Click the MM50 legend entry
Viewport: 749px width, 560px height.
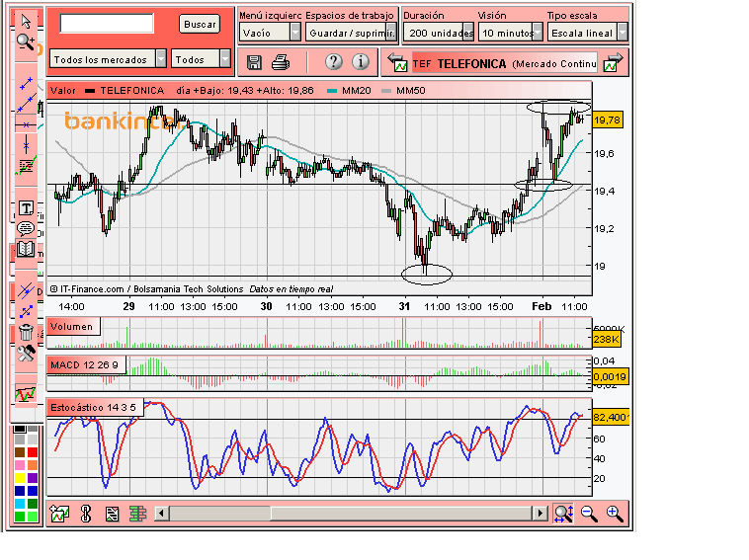403,90
